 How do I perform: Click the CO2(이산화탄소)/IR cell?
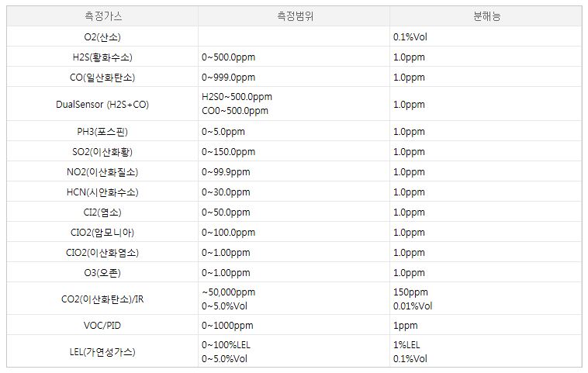pyautogui.click(x=102, y=299)
